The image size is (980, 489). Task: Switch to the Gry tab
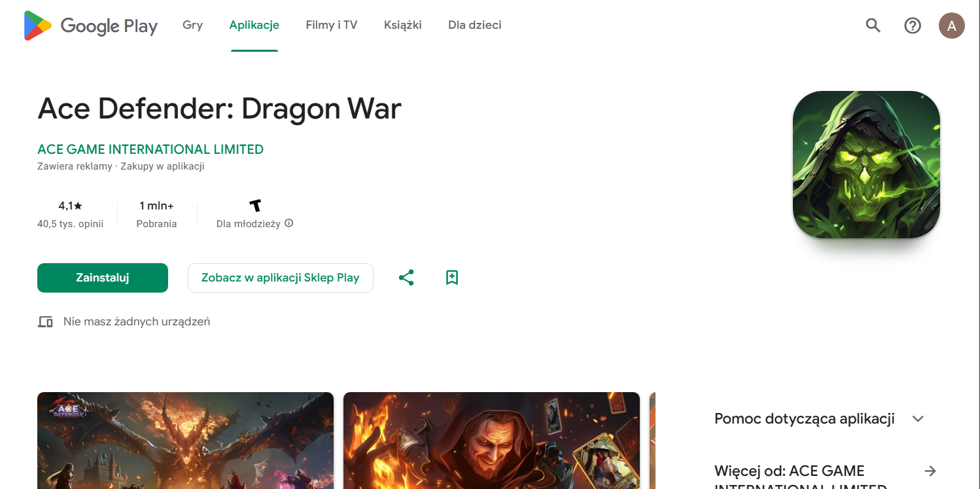(192, 26)
